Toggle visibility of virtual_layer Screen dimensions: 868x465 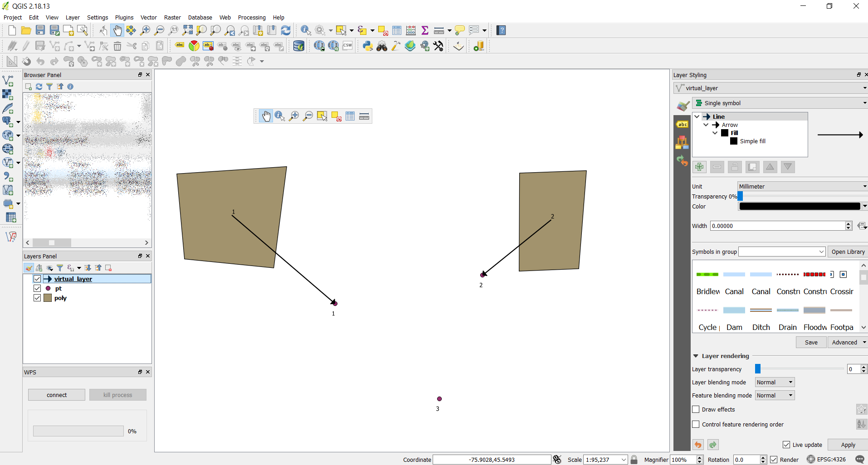[37, 279]
